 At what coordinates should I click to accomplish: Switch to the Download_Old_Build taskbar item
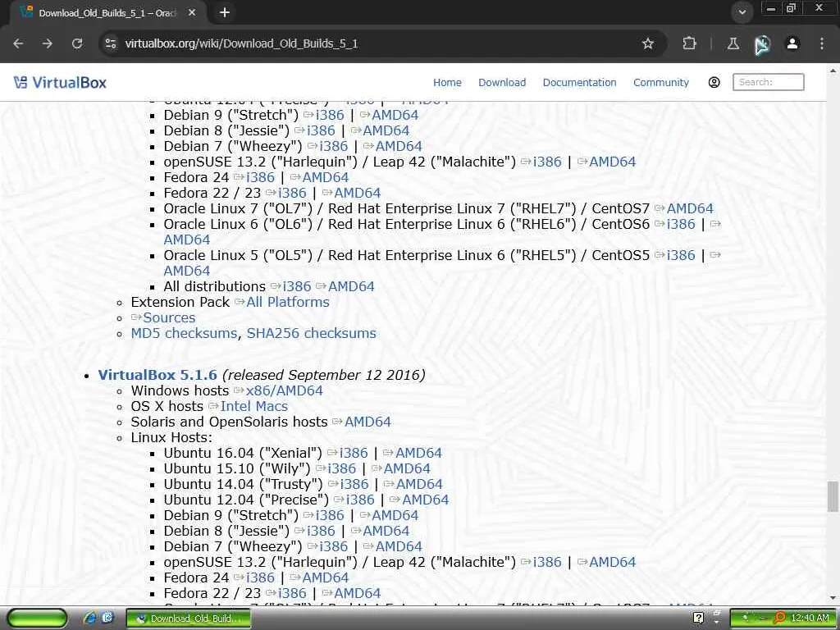click(x=188, y=619)
